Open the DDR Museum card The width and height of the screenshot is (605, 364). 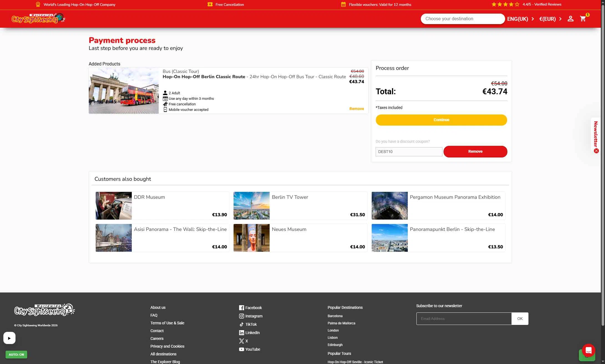pyautogui.click(x=162, y=206)
